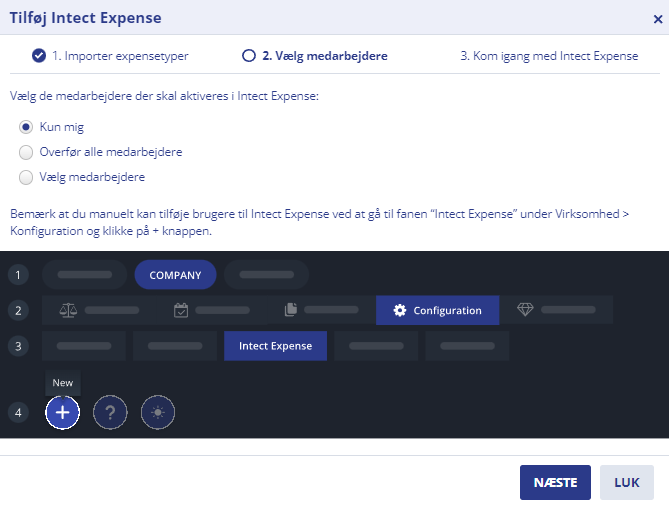Choose the Vælg medarbejdere radio button

pyautogui.click(x=26, y=177)
